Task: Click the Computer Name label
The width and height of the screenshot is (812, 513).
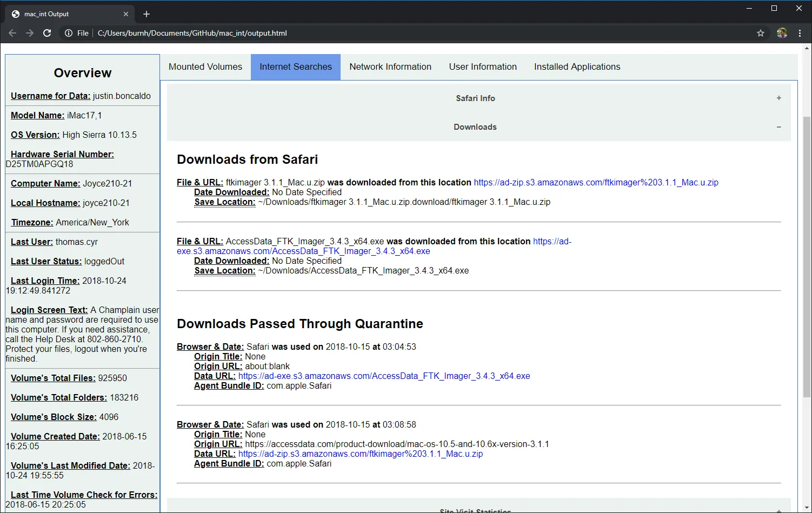Action: coord(45,184)
